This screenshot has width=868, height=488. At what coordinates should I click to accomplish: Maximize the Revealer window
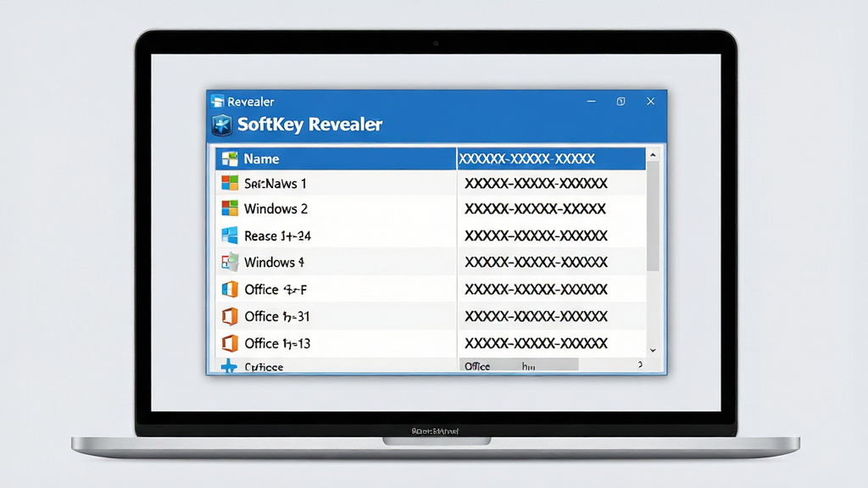point(621,102)
